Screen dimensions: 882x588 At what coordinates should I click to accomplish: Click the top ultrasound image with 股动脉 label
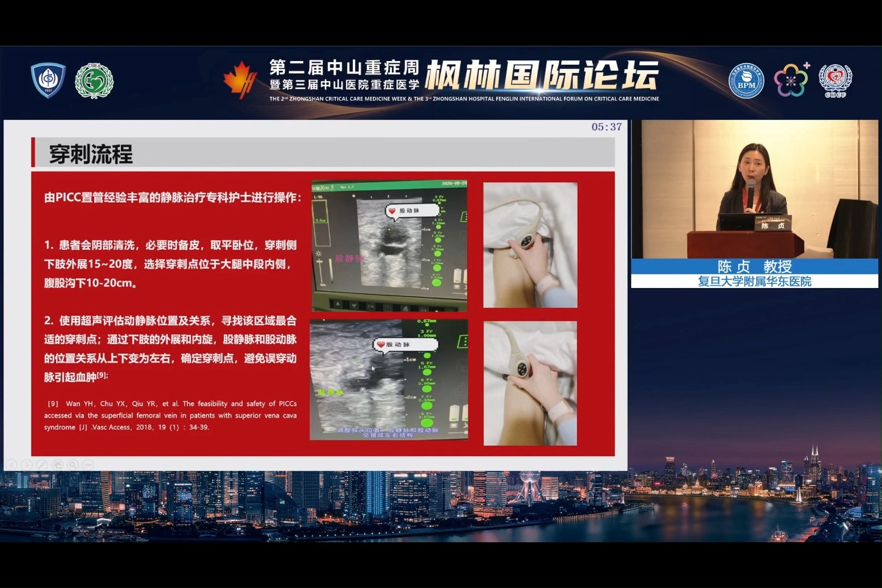[x=389, y=246]
